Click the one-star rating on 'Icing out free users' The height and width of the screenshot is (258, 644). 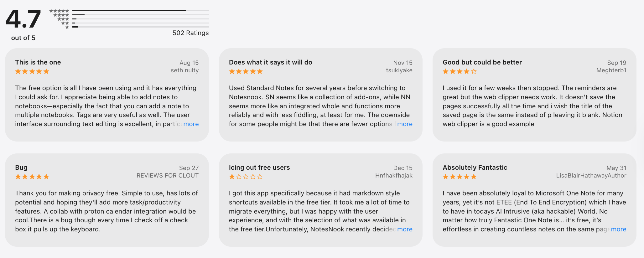pyautogui.click(x=246, y=177)
